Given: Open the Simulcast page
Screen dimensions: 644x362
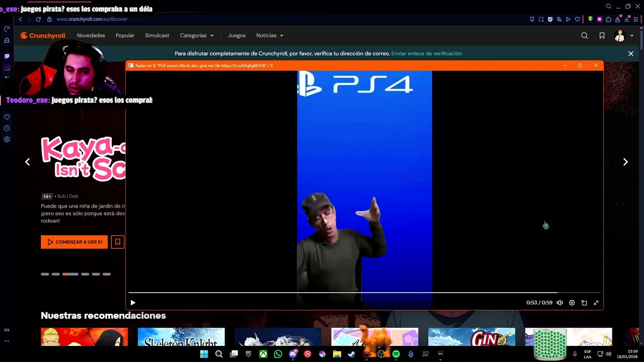Looking at the screenshot, I should click(157, 36).
